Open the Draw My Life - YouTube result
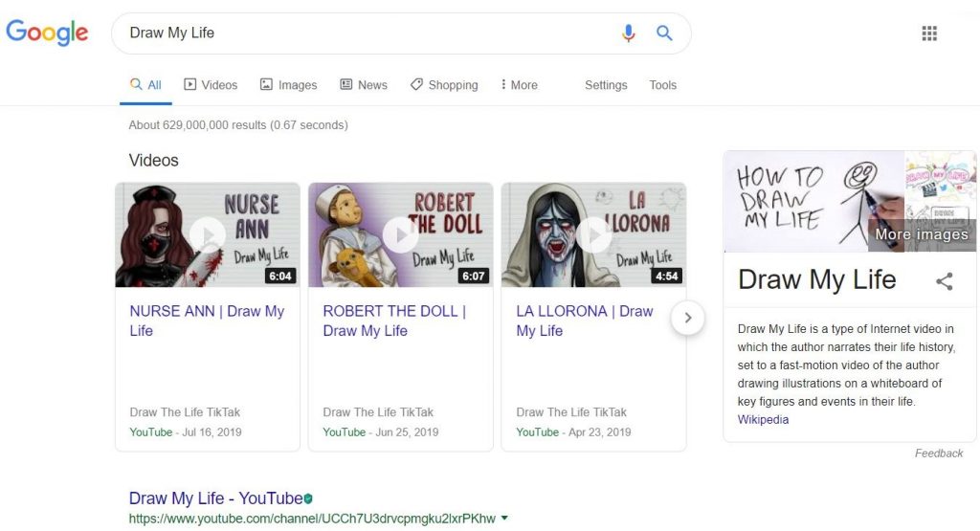 point(215,498)
